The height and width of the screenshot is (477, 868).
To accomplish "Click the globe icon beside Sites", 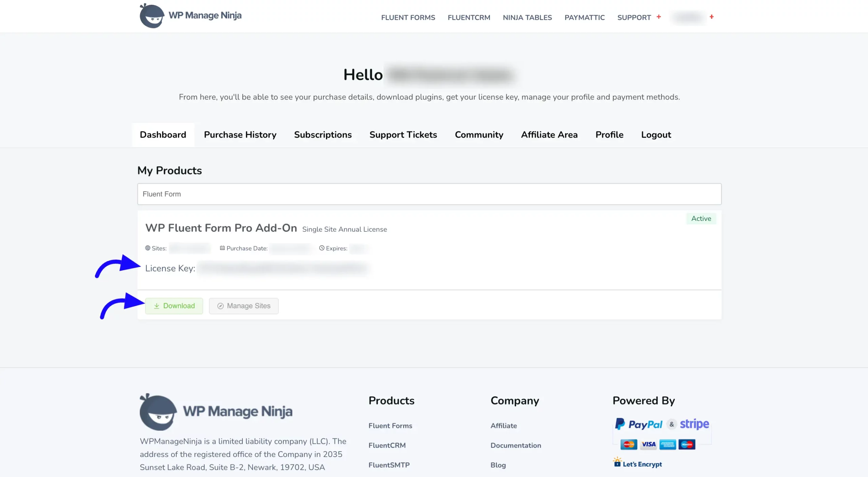I will (147, 248).
